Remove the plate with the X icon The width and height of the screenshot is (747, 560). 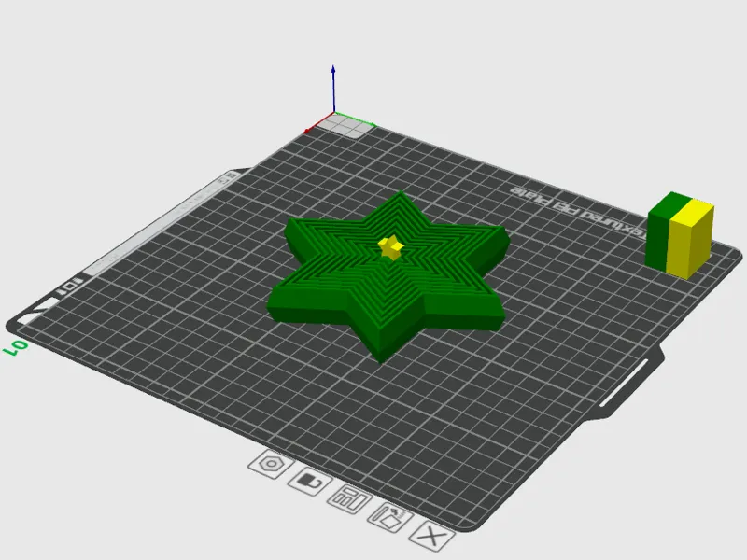[x=431, y=536]
